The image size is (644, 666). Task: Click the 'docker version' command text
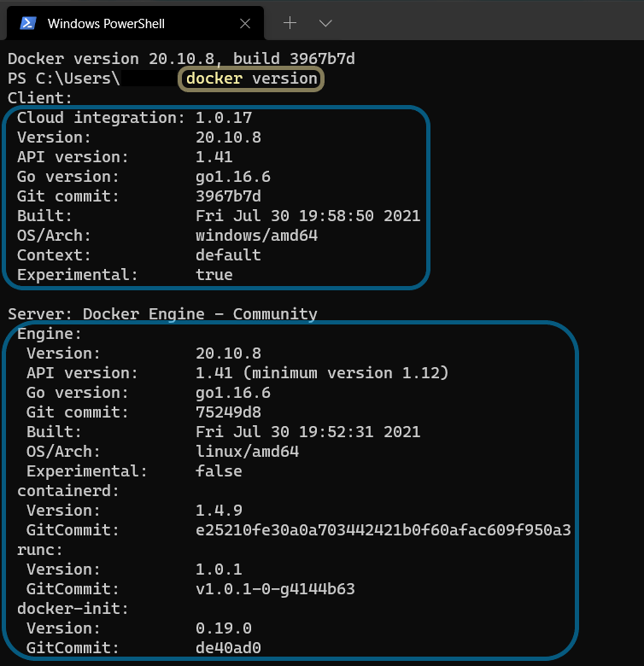[251, 79]
